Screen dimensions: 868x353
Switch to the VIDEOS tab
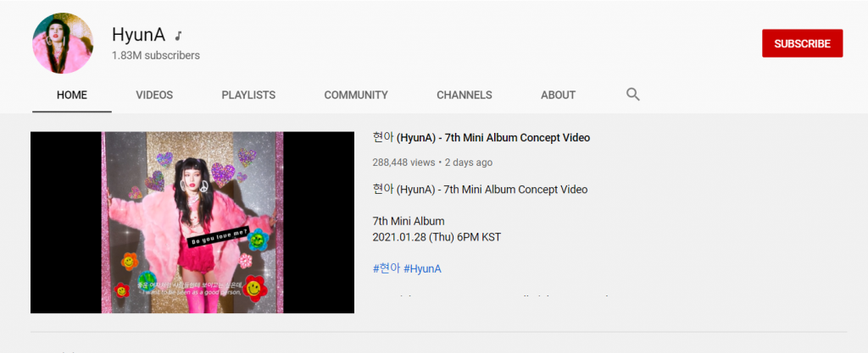pos(154,95)
